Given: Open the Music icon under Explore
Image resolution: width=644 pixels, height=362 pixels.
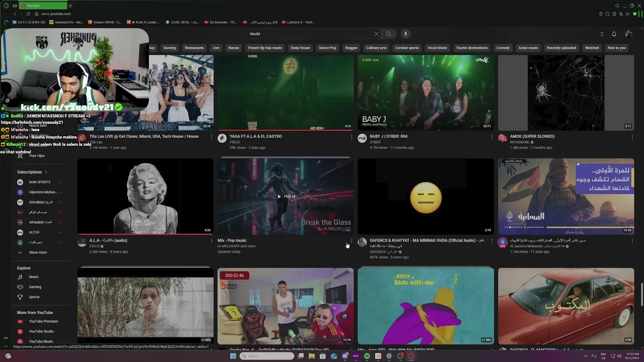Looking at the screenshot, I should tap(20, 277).
